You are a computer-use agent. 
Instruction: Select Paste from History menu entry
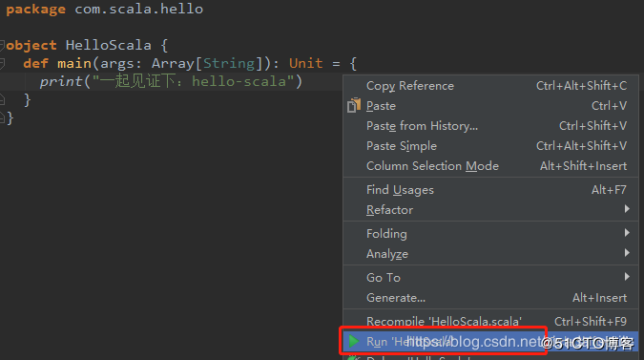490,126
